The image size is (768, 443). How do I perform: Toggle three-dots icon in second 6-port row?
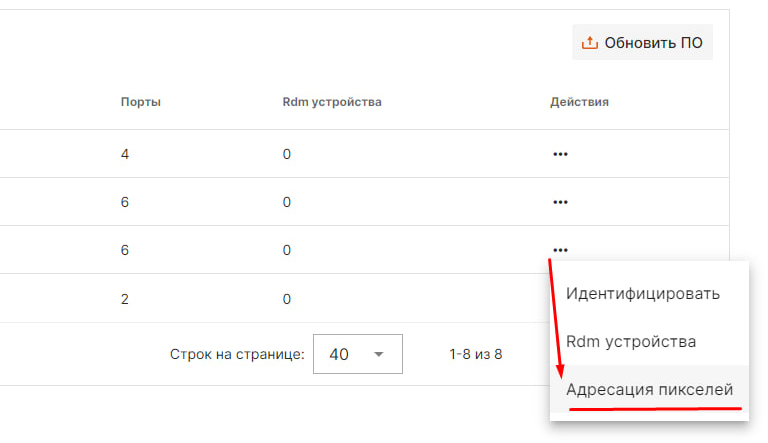pyautogui.click(x=560, y=250)
